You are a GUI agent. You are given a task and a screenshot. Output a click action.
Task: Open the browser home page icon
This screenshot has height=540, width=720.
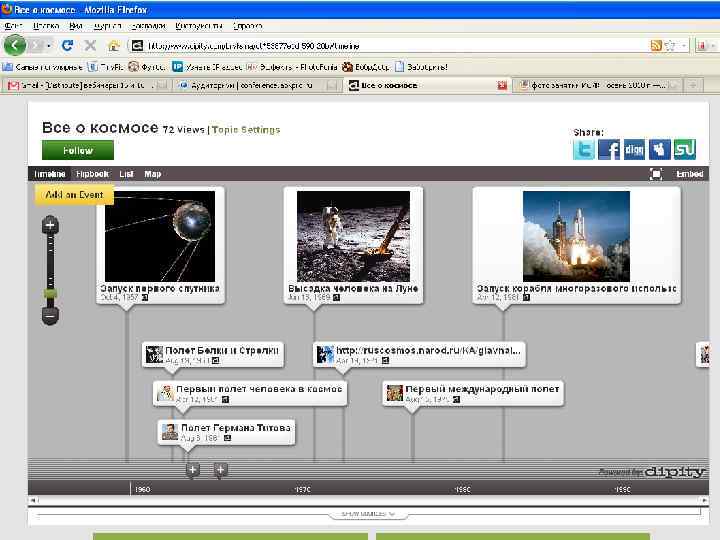pyautogui.click(x=113, y=45)
